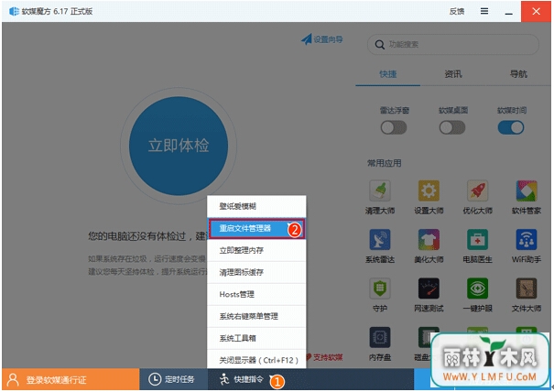Open the 设置向导 setup wizard link
554x392 pixels.
[322, 38]
